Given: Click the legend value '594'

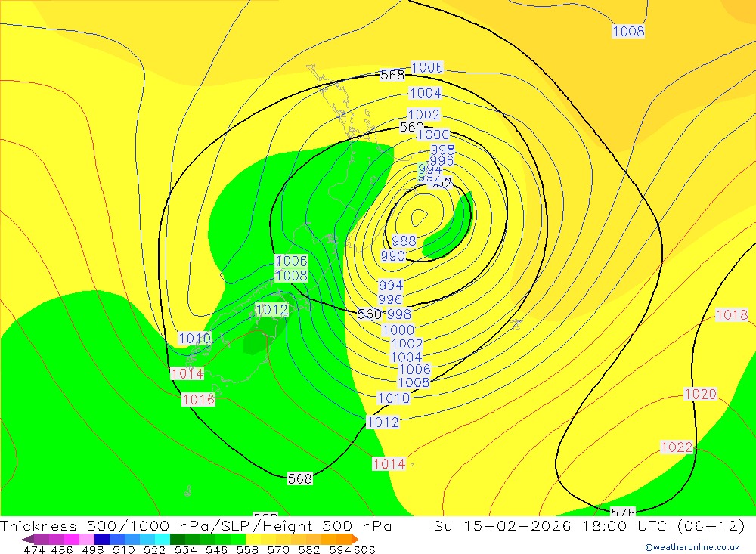Looking at the screenshot, I should click(x=340, y=549).
